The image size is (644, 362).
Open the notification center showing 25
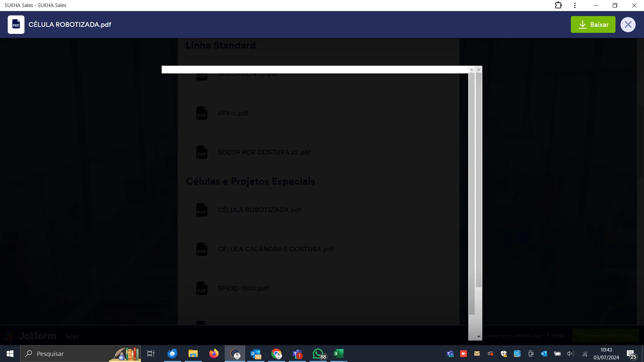coord(631,354)
